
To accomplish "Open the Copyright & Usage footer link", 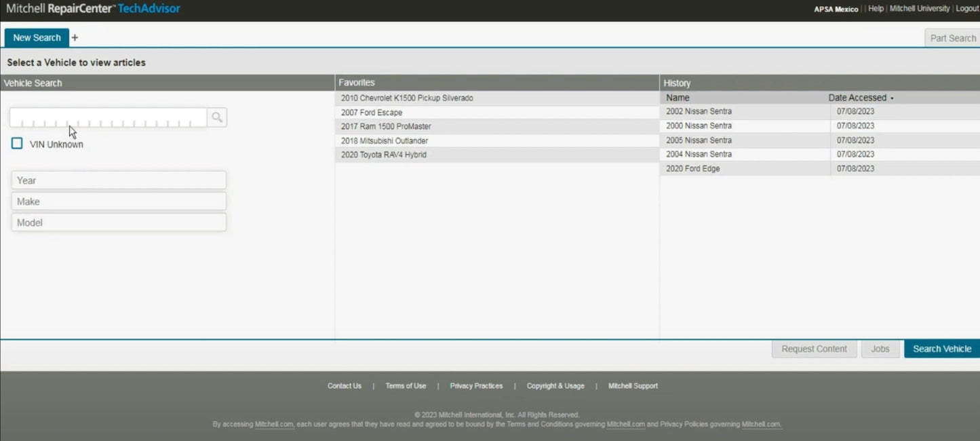I will (555, 386).
